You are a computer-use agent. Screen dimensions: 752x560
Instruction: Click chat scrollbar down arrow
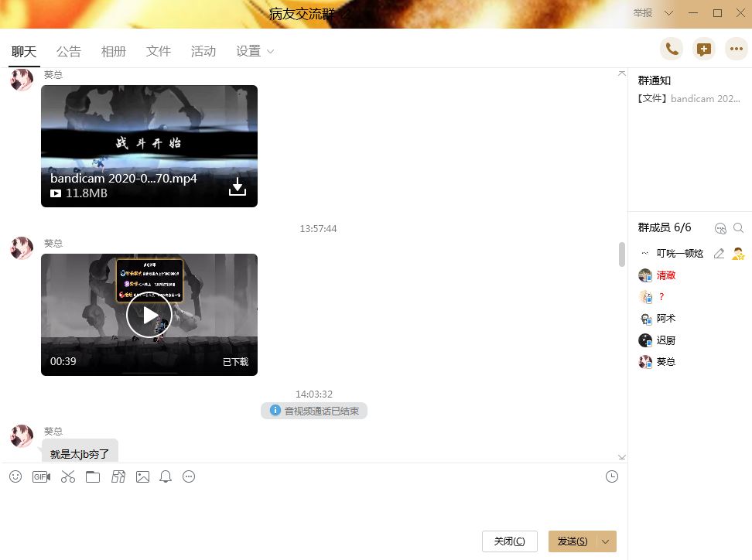621,457
